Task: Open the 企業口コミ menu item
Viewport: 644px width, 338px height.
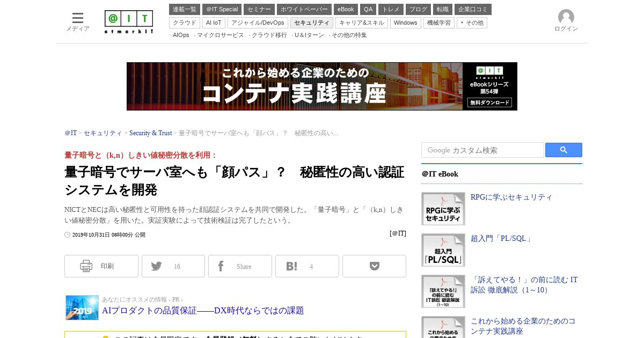Action: click(473, 9)
